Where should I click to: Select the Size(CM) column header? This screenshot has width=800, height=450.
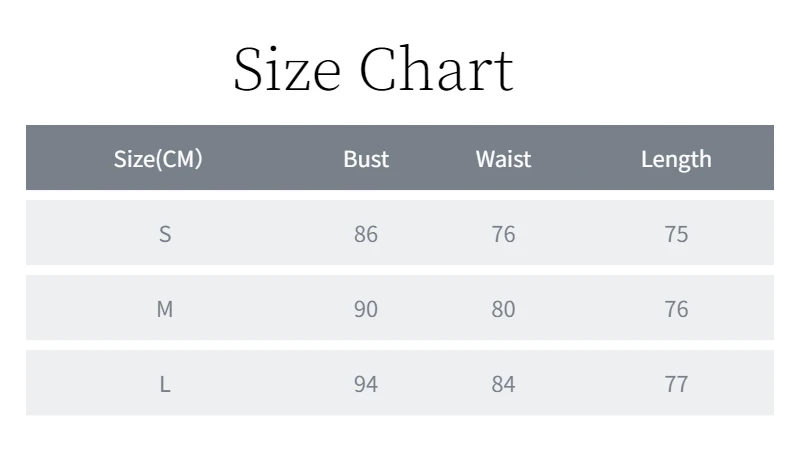coord(158,159)
